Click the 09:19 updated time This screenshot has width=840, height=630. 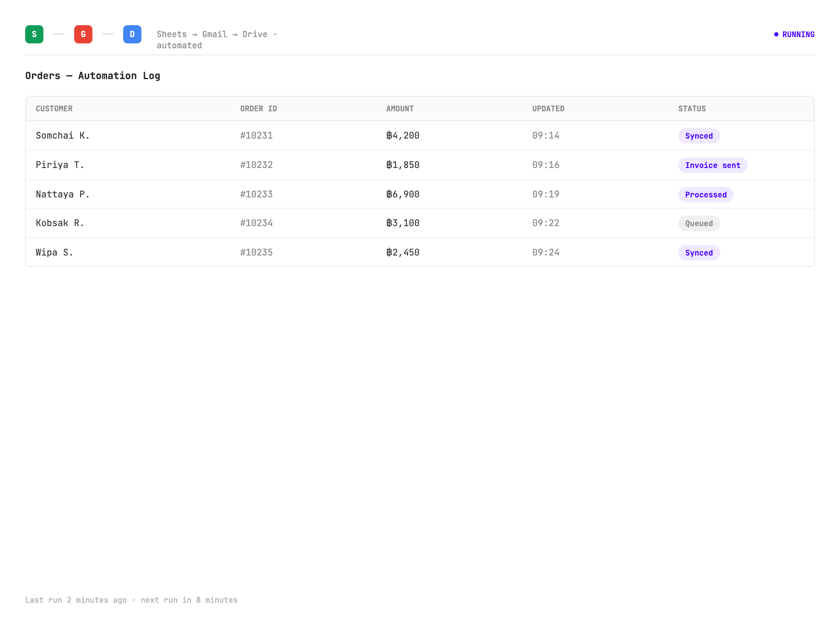[x=546, y=194]
